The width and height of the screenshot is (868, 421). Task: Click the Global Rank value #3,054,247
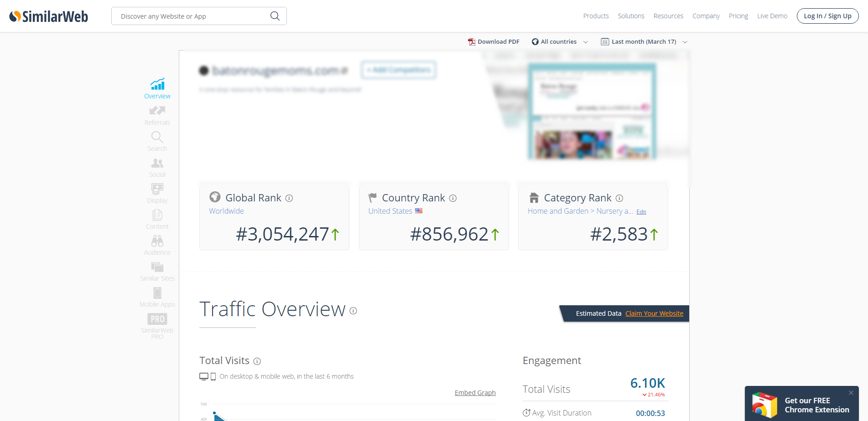pyautogui.click(x=282, y=234)
